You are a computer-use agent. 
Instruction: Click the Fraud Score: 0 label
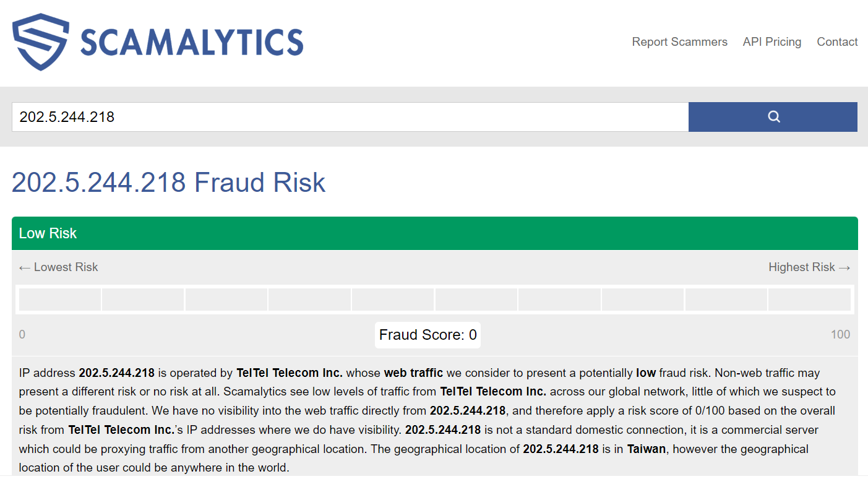pyautogui.click(x=427, y=334)
